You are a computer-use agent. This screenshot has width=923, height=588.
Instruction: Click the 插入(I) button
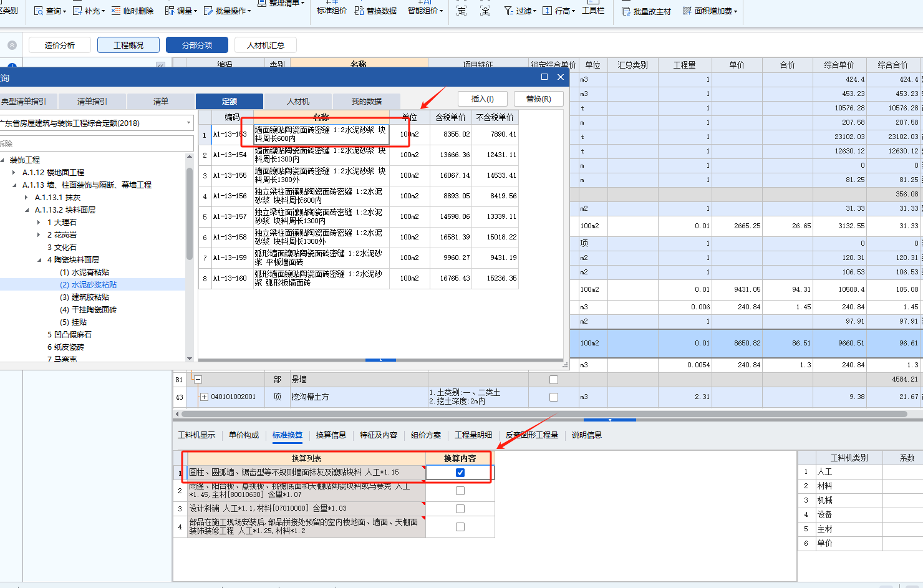[x=483, y=99]
